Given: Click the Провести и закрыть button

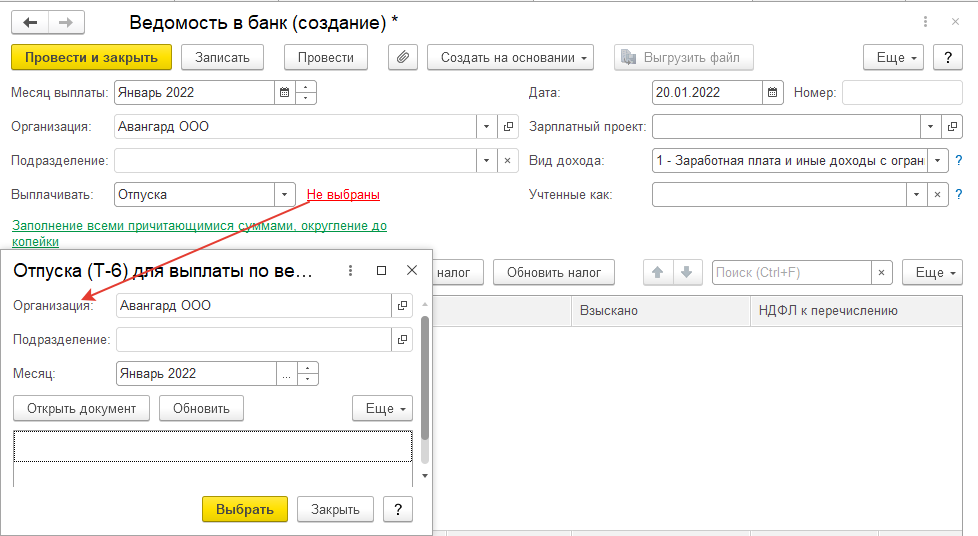Looking at the screenshot, I should [91, 57].
